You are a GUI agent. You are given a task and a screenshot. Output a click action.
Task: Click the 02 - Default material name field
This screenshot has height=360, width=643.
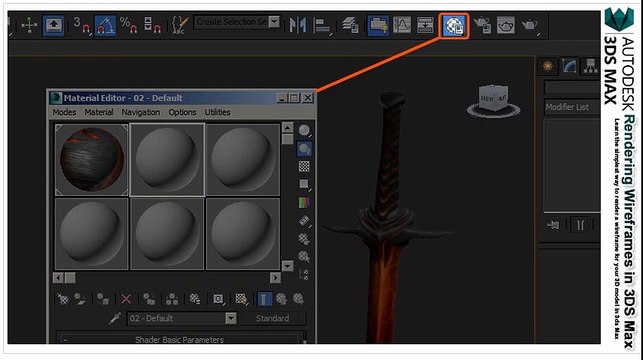click(x=182, y=319)
